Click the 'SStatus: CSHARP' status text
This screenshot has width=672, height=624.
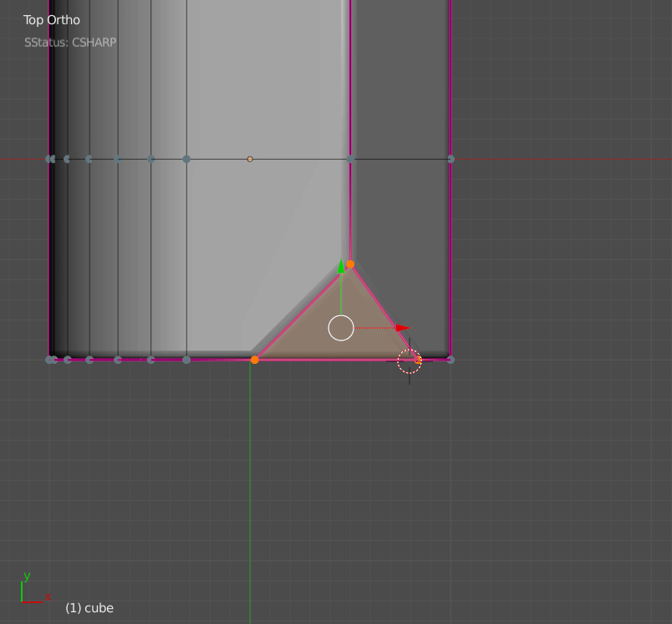[70, 42]
